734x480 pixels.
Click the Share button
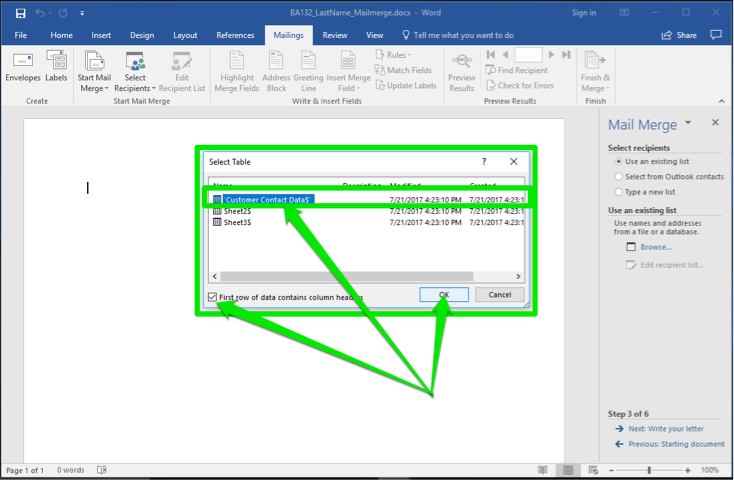[x=679, y=35]
